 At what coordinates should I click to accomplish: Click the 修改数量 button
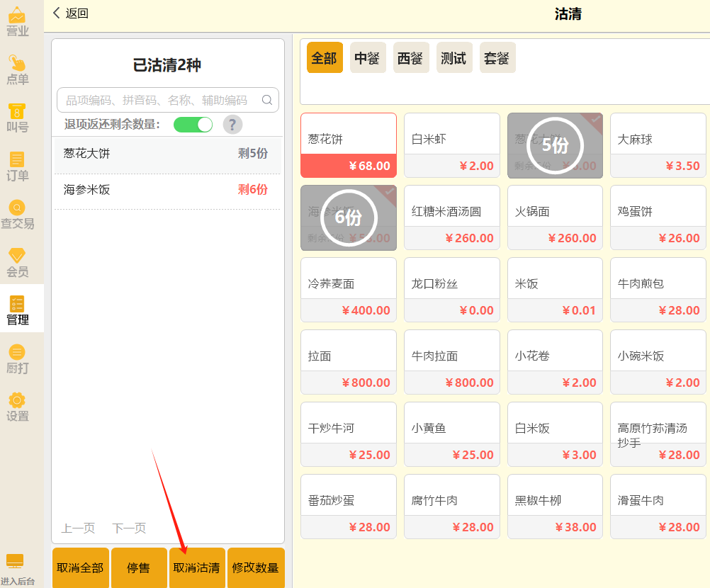pyautogui.click(x=256, y=567)
